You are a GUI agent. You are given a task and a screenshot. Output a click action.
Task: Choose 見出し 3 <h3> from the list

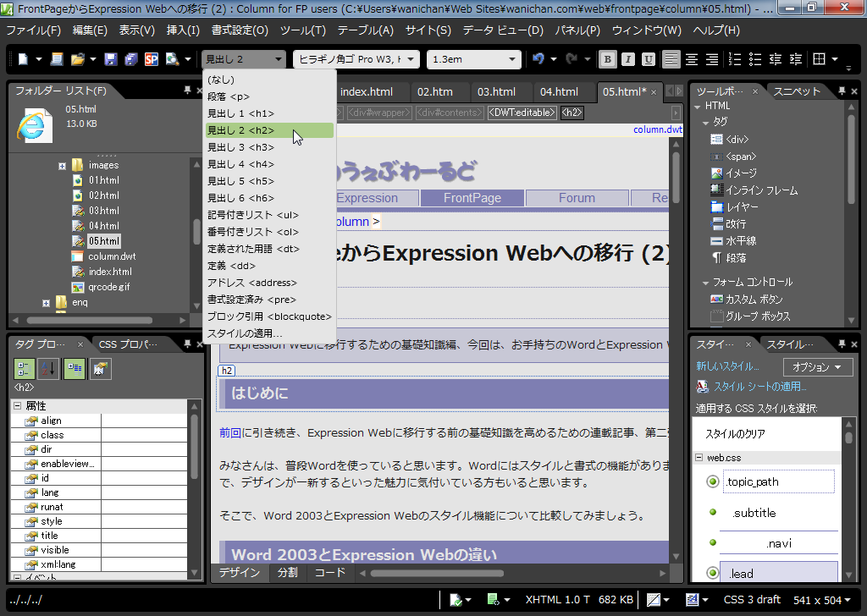click(x=270, y=147)
